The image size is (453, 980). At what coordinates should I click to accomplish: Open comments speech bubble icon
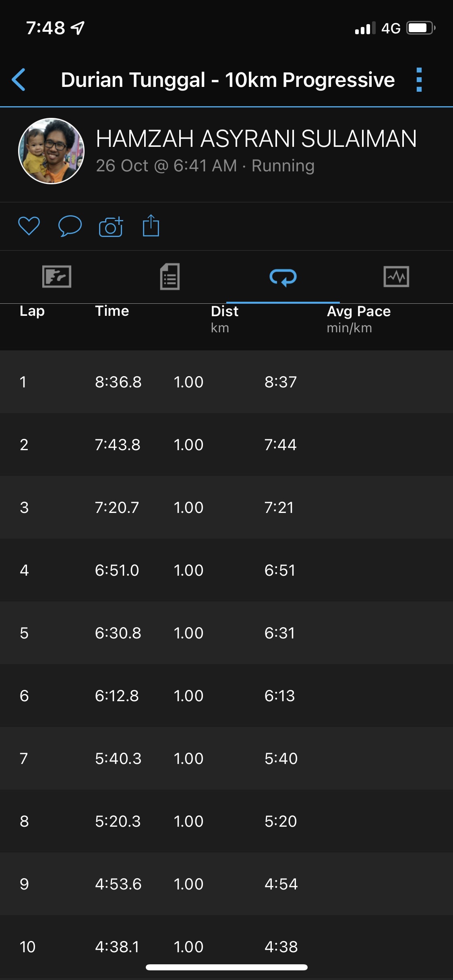click(x=70, y=226)
